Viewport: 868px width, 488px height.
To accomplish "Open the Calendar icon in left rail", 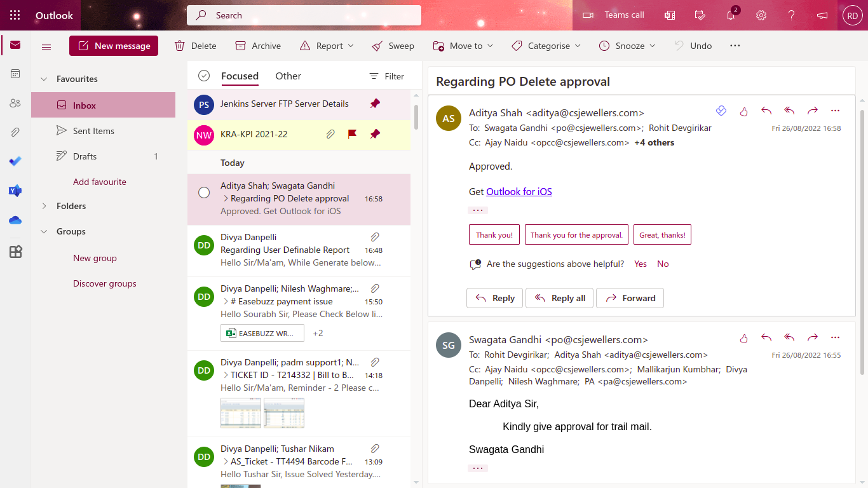I will tap(15, 74).
